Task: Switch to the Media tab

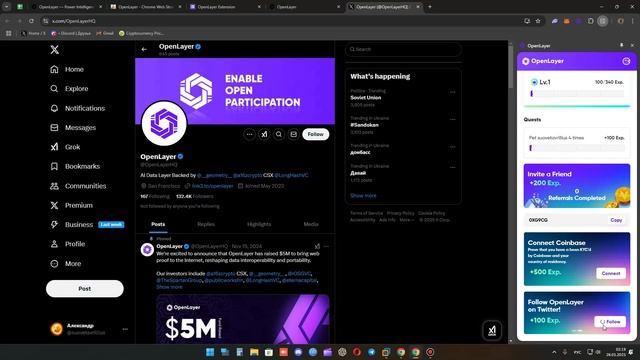Action: [x=311, y=224]
